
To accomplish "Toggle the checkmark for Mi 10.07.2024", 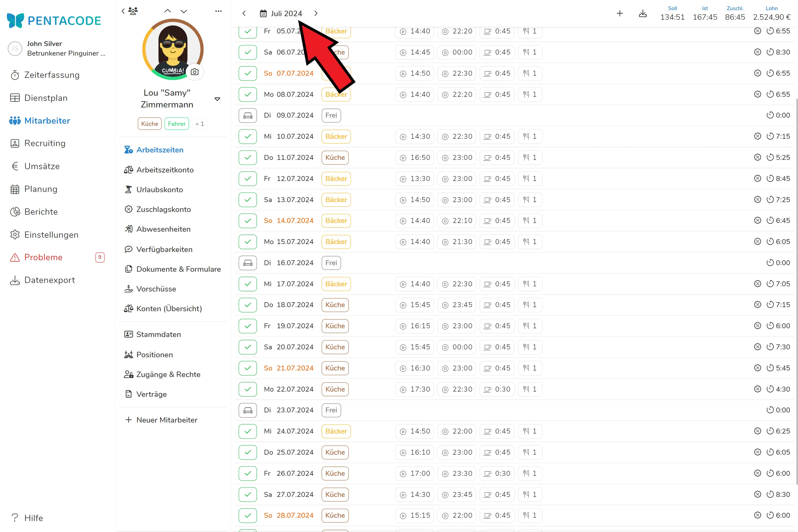I will tap(248, 136).
